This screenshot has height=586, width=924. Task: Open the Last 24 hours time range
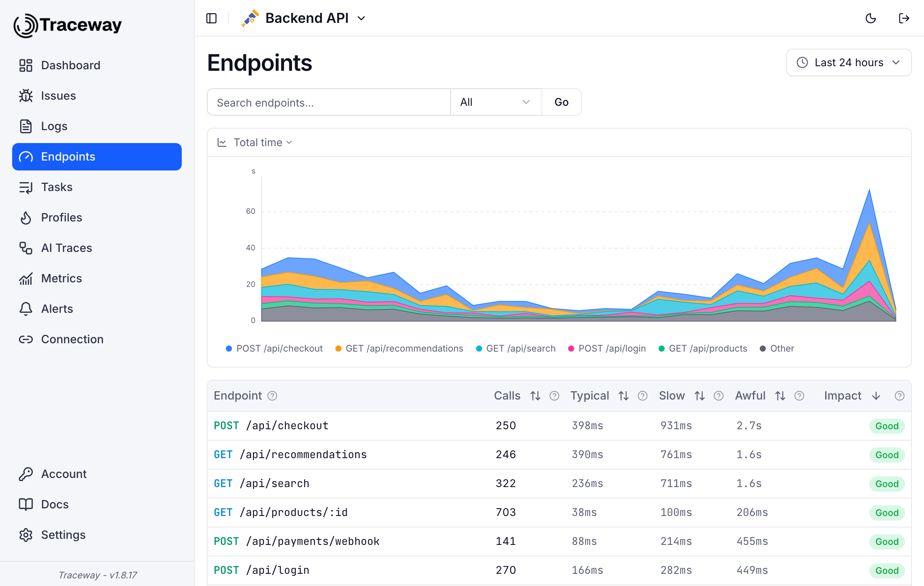coord(849,62)
